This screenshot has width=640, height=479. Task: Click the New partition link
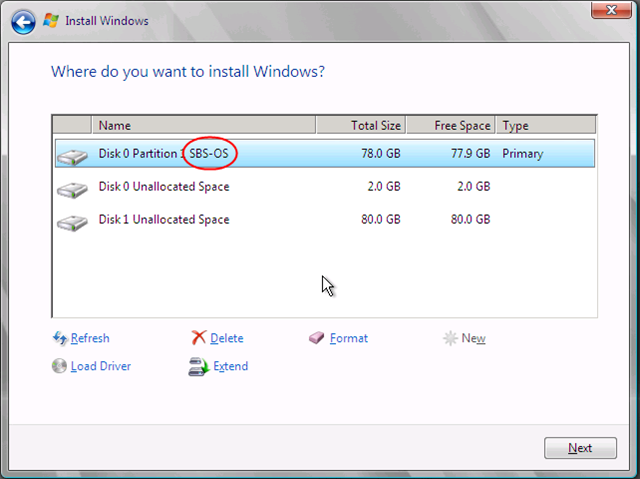coord(473,338)
